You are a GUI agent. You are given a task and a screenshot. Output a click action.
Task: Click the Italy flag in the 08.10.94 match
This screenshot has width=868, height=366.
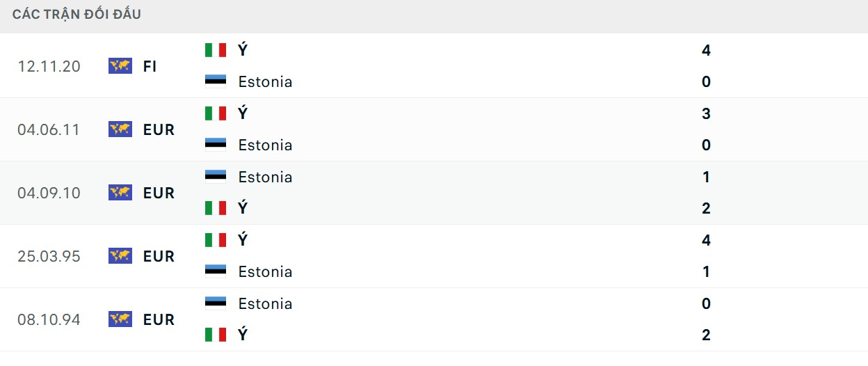[x=216, y=335]
